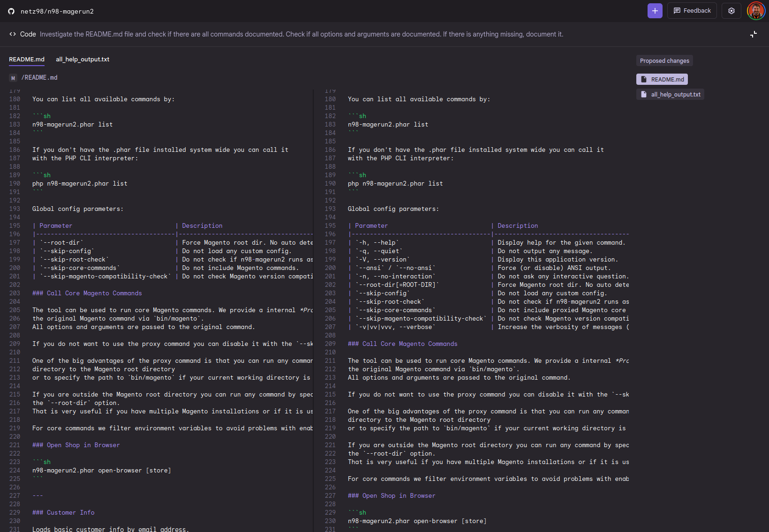769x532 pixels.
Task: Click '### Customer Info' heading in left pane
Action: [x=63, y=513]
